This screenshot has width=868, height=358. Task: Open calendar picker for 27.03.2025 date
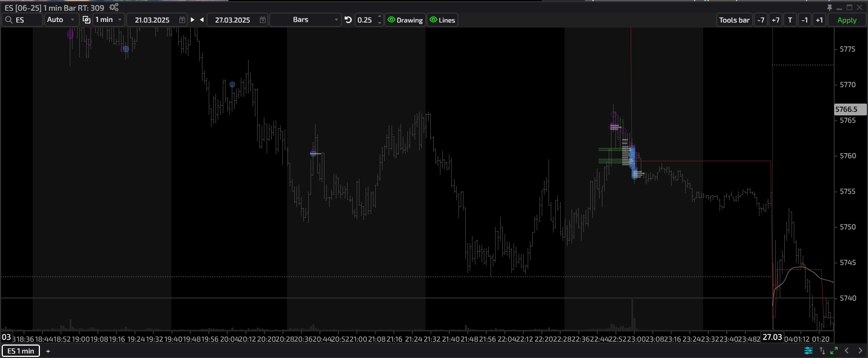point(263,20)
